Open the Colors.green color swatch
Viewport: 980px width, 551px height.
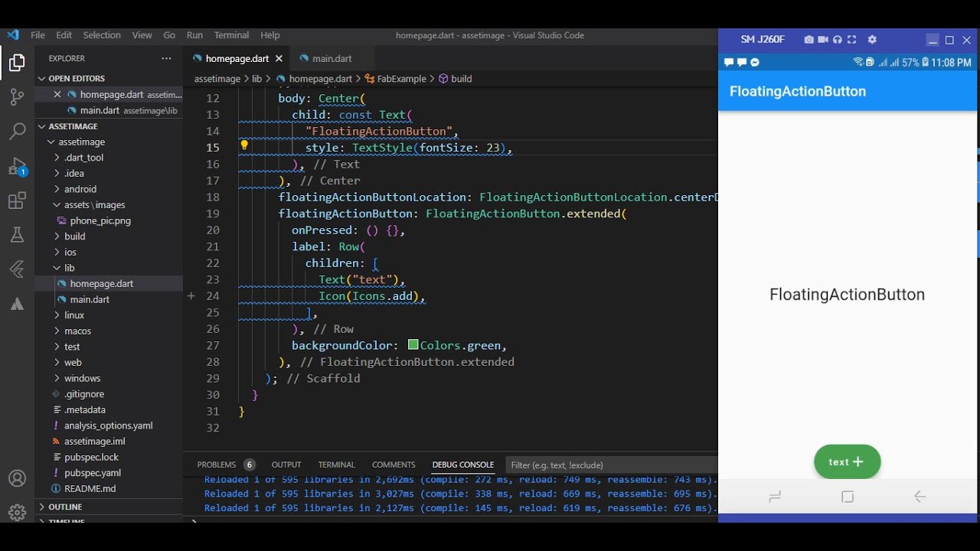413,345
